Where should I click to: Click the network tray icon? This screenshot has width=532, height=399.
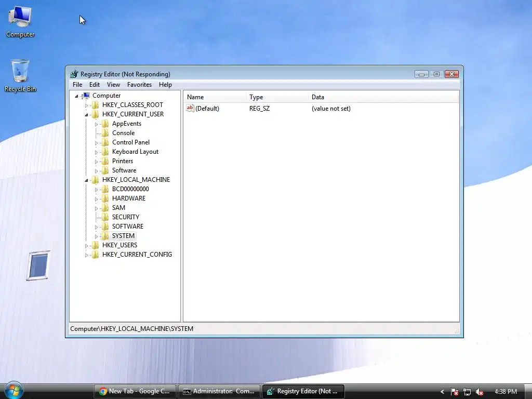click(467, 392)
